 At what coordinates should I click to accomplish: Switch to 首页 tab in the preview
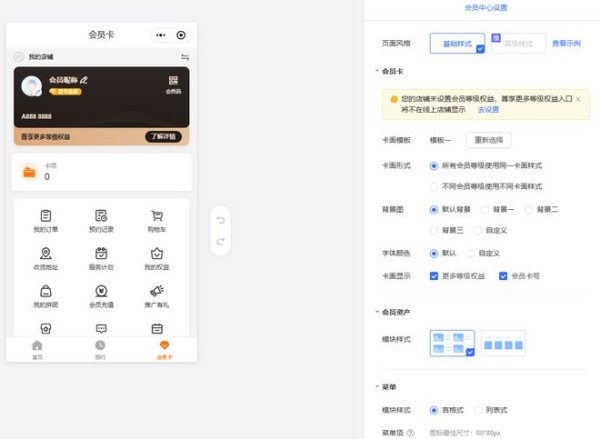tap(37, 350)
